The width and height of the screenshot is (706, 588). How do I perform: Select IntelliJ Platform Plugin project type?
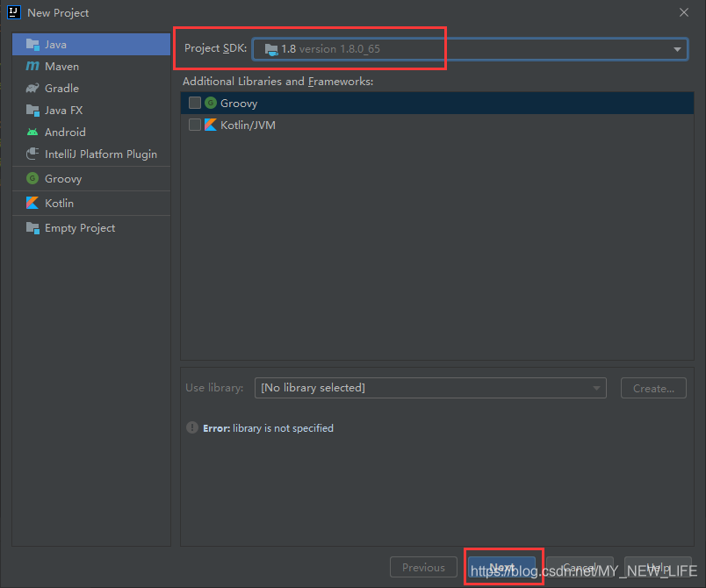[91, 154]
